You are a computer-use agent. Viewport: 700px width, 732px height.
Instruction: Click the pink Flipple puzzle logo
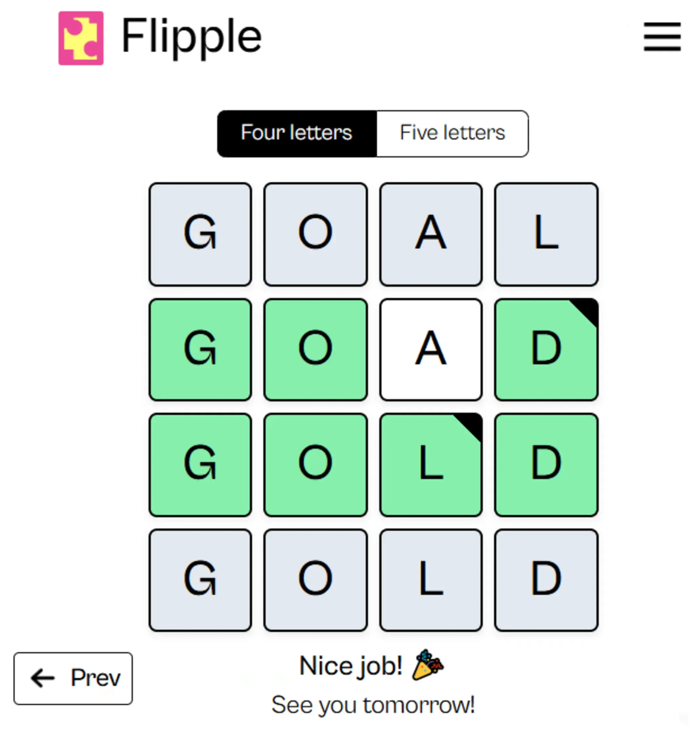coord(81,38)
